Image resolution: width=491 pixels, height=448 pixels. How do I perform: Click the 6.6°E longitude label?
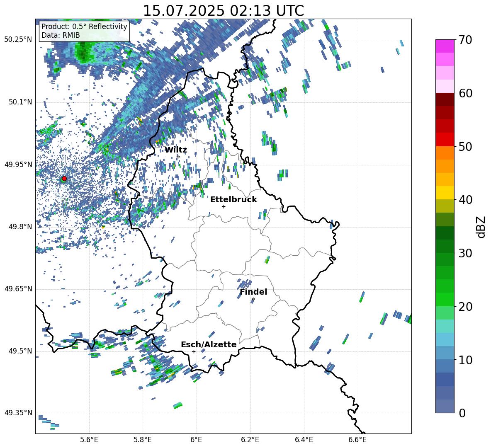click(x=357, y=440)
